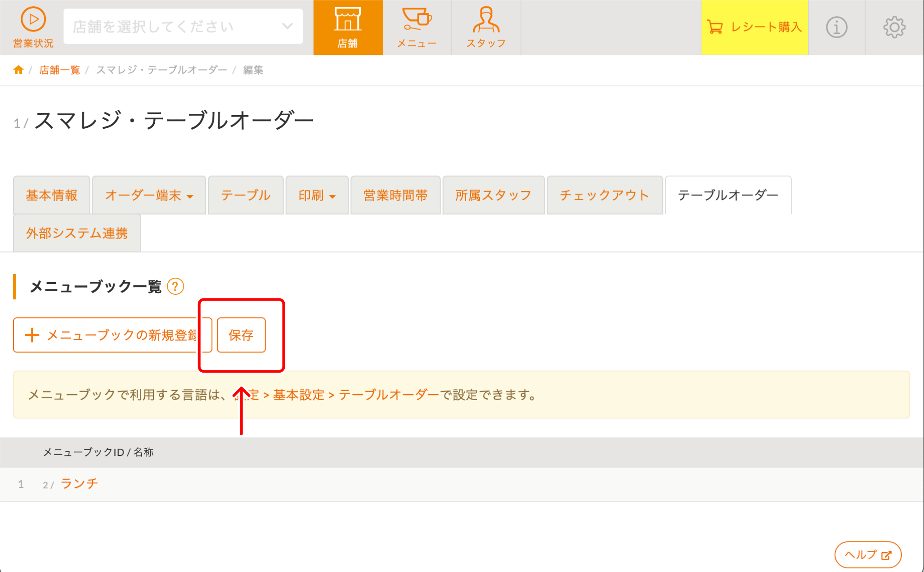924x572 pixels.
Task: Click the 編集 breadcrumb text
Action: pyautogui.click(x=253, y=70)
